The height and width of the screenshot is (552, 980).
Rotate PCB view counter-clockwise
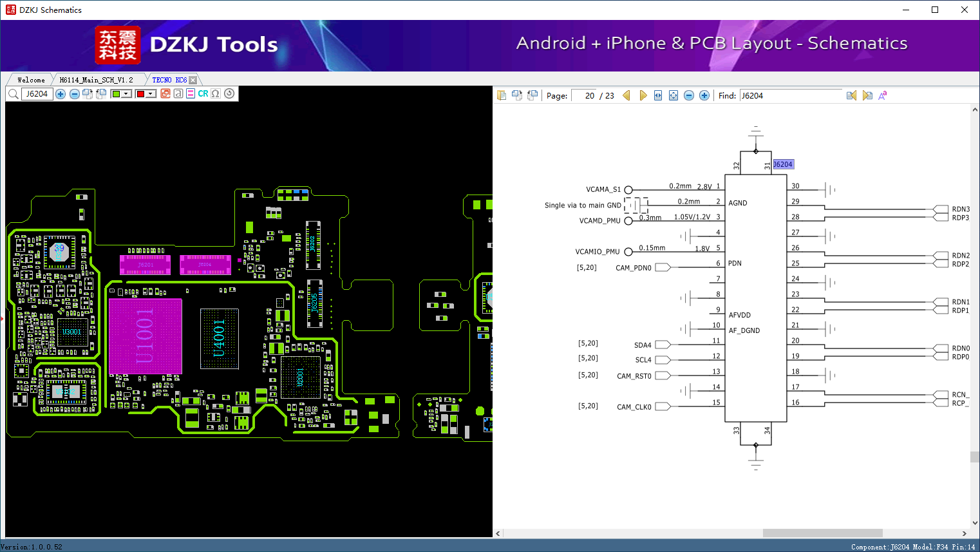pos(101,94)
